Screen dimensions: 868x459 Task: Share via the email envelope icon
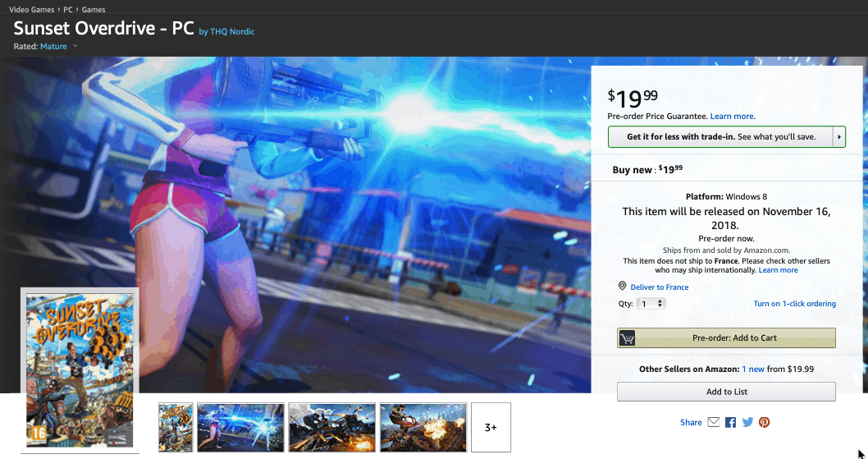[714, 422]
